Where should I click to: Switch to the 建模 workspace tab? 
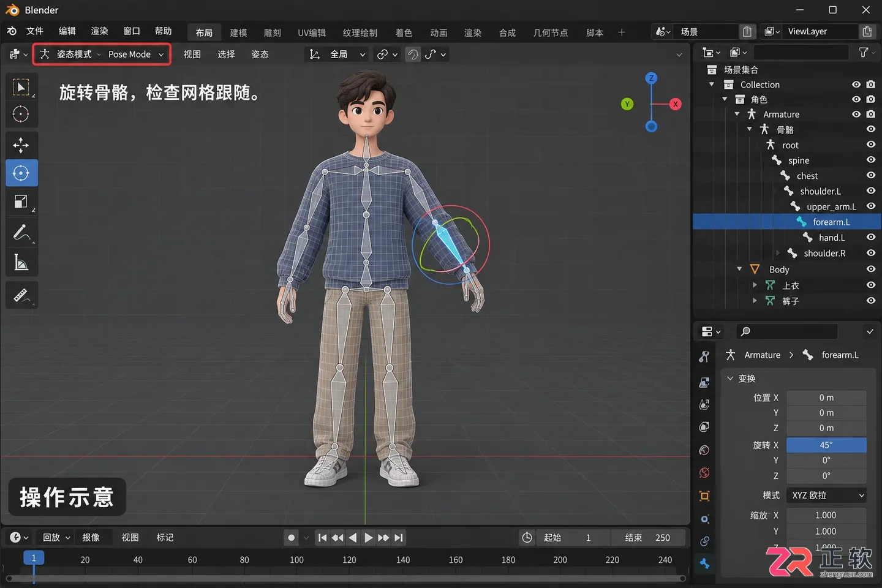(238, 32)
